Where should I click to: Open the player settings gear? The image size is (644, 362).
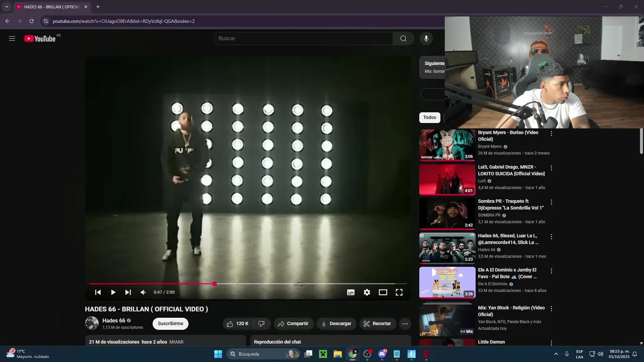[x=367, y=292]
